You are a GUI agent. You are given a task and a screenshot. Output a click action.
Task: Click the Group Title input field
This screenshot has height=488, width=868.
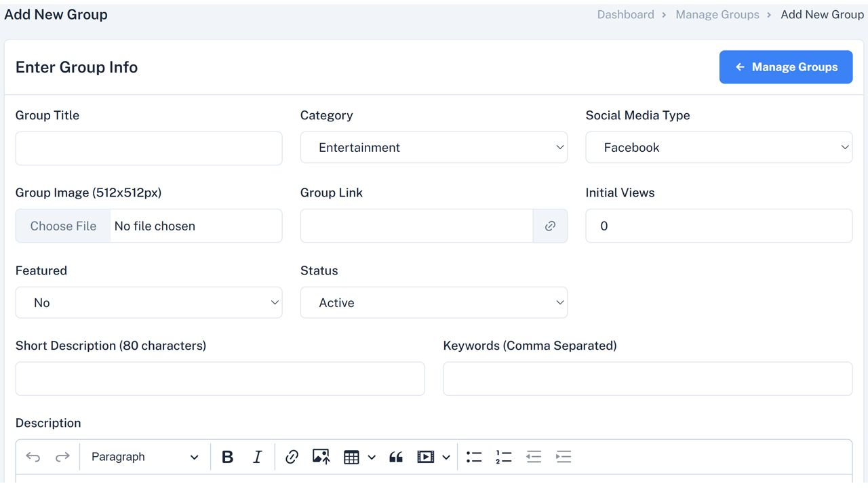tap(149, 148)
